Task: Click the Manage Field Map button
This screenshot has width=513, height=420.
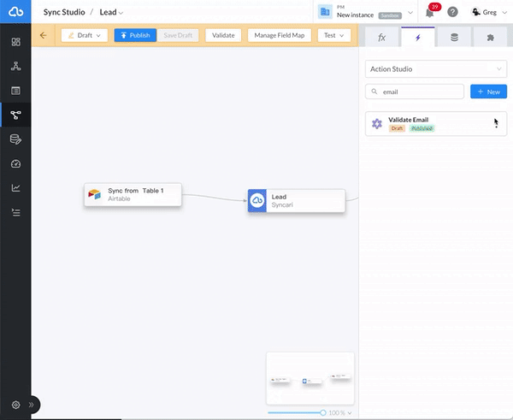Action: [280, 35]
